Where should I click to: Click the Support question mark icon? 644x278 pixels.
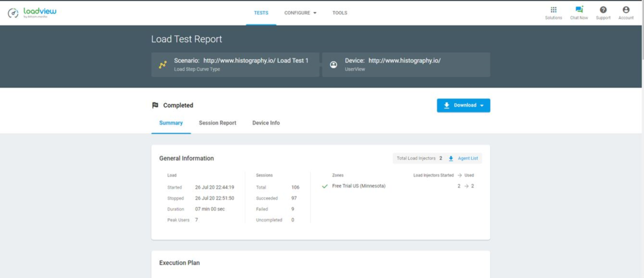pos(603,10)
